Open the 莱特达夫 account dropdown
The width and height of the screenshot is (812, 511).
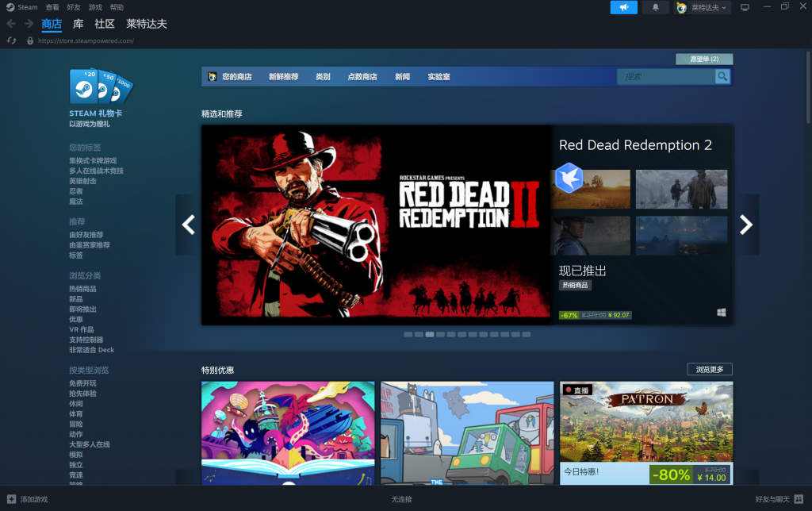point(703,7)
